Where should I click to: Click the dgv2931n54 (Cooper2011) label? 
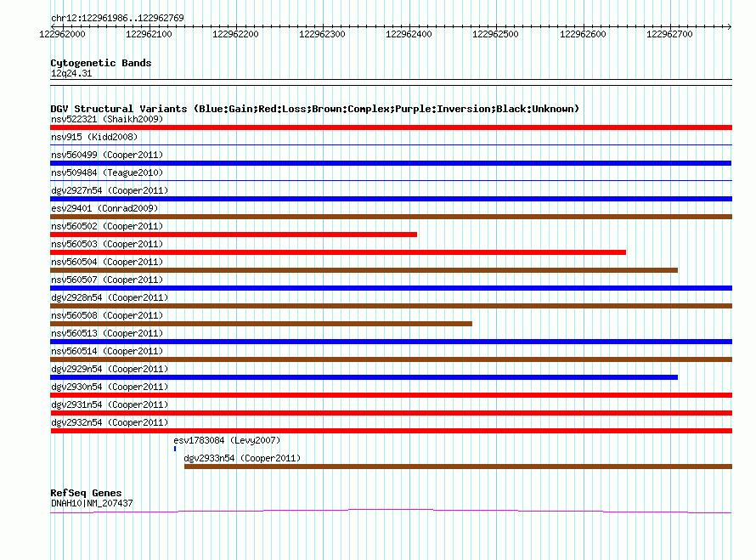point(110,404)
